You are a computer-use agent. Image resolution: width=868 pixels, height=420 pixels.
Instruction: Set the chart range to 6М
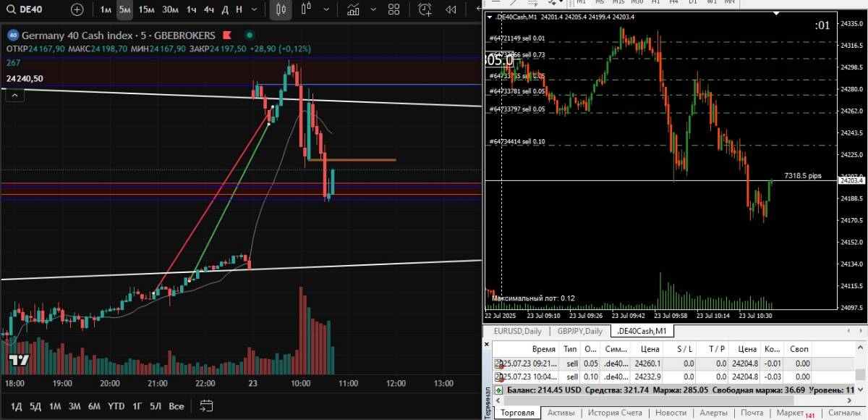click(94, 406)
